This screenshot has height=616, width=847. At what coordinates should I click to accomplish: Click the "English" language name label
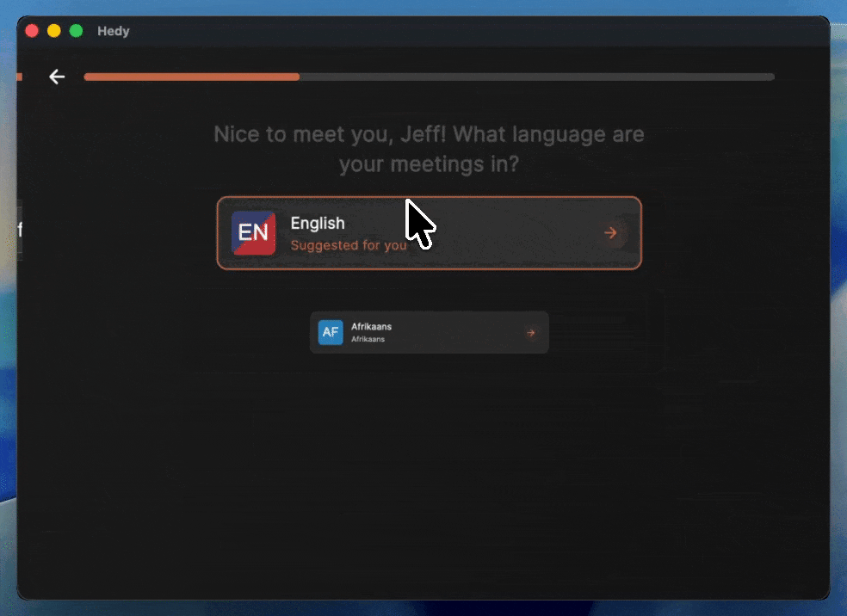[318, 223]
